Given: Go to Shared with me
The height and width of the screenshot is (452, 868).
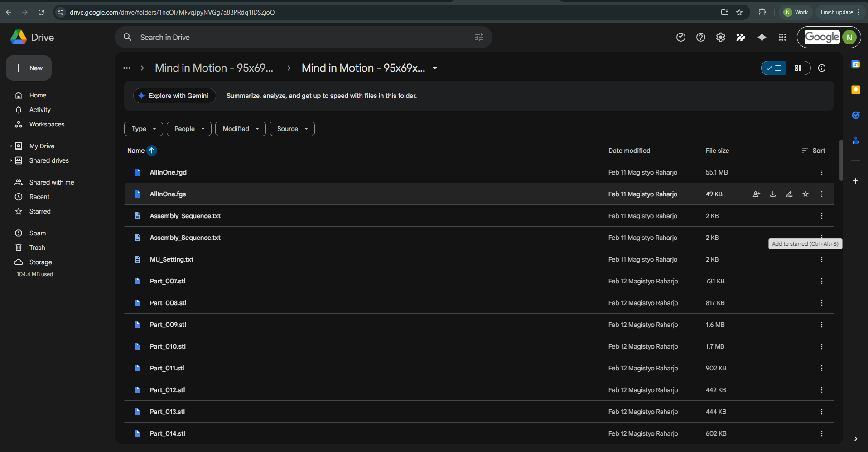Looking at the screenshot, I should (x=51, y=182).
